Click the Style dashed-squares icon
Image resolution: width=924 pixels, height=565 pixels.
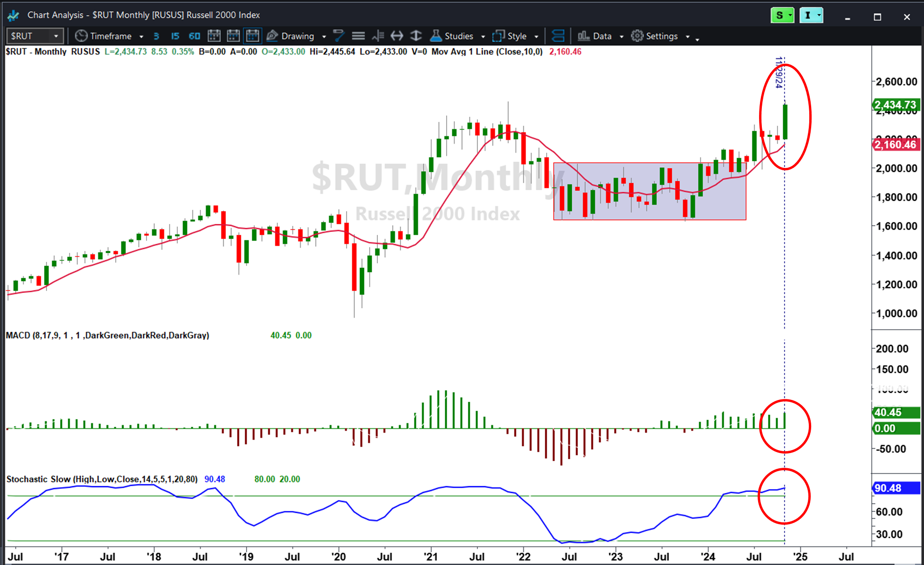(x=499, y=36)
